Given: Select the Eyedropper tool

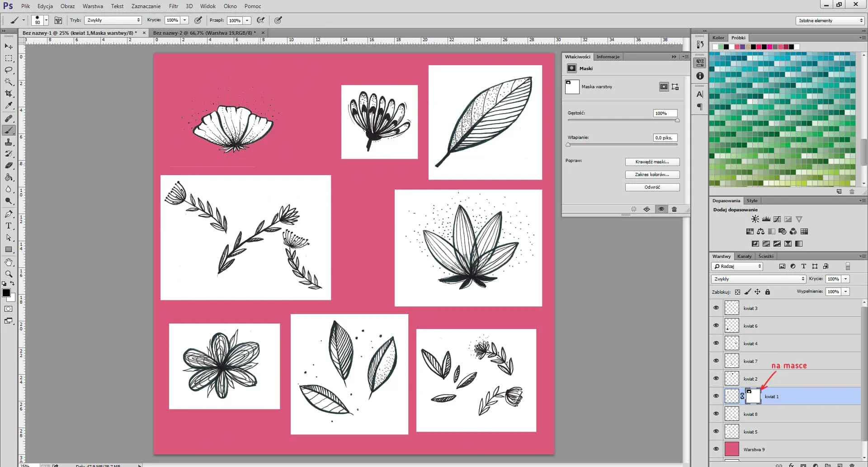Looking at the screenshot, I should coord(9,105).
